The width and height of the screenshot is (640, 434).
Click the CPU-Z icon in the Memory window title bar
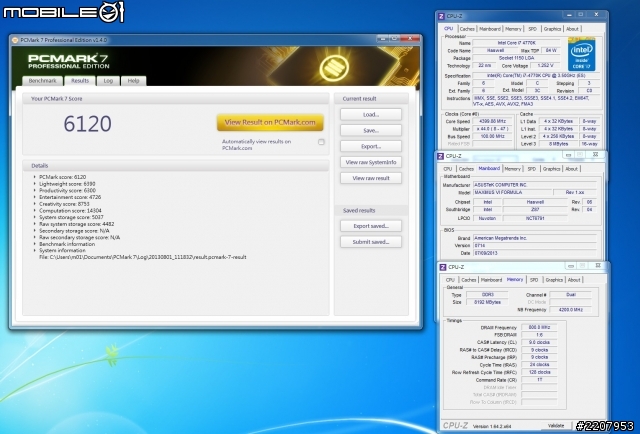[443, 267]
